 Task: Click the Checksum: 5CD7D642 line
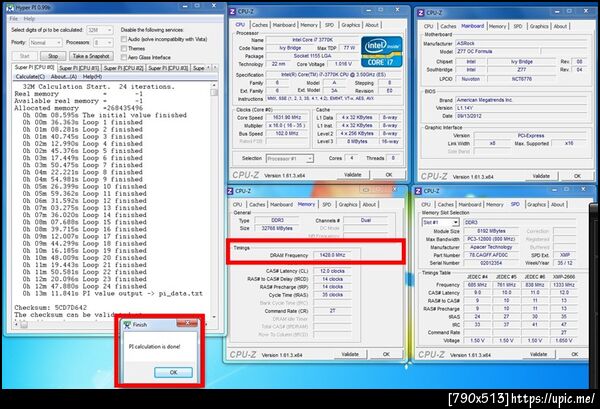coord(51,307)
